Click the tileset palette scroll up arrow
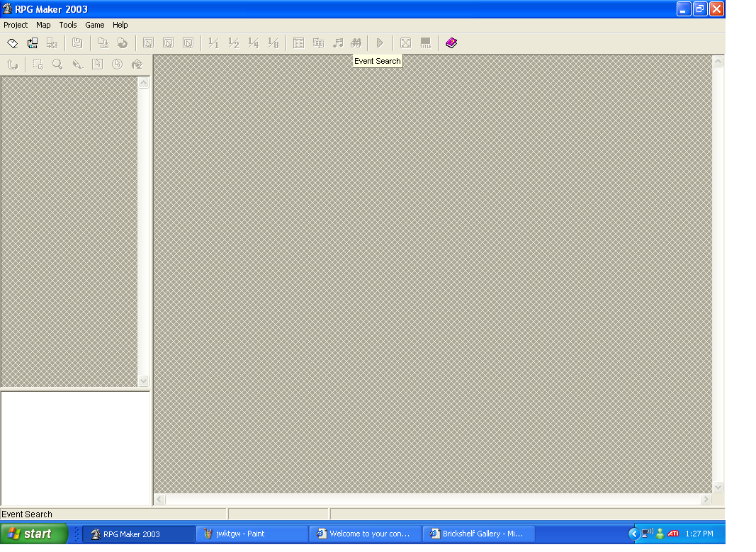Viewport: 756px width, 552px height. coord(144,83)
